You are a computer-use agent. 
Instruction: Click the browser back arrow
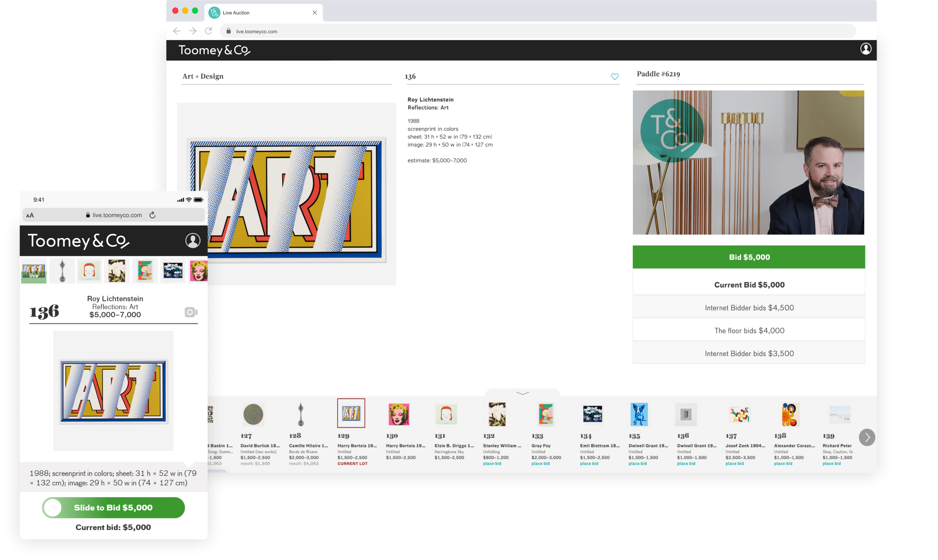coord(176,31)
